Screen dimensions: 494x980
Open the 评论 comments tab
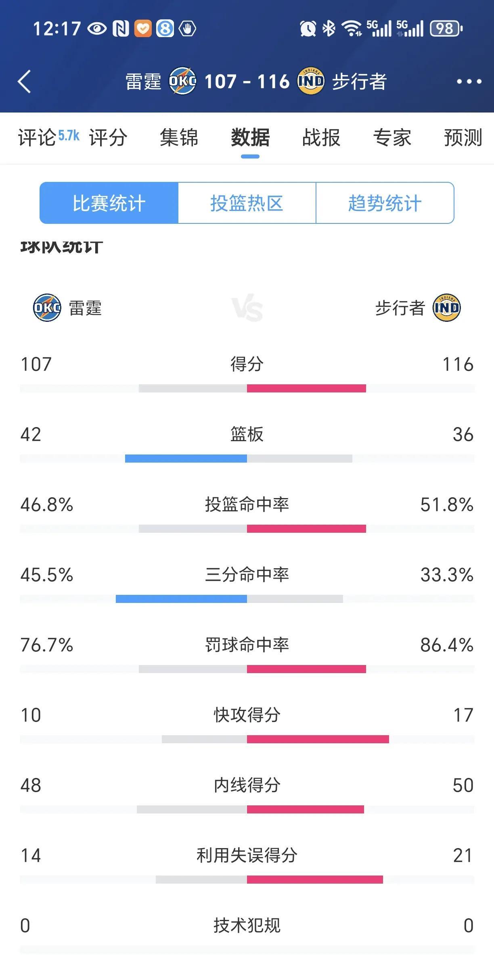click(x=37, y=138)
